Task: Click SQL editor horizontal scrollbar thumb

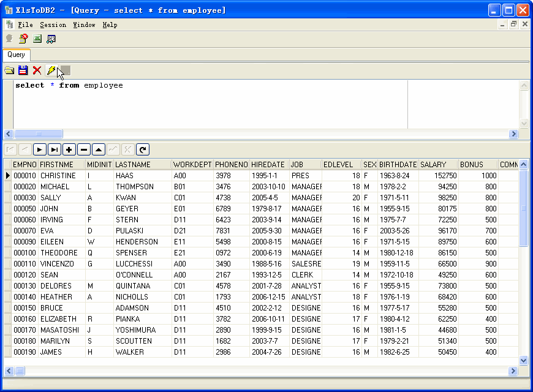Action: coord(39,134)
